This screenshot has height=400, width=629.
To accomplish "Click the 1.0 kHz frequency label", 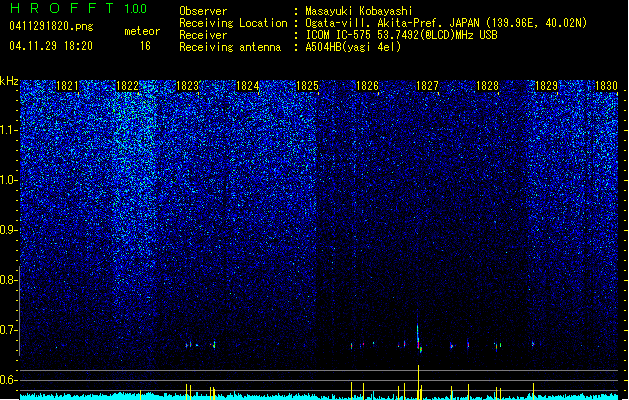I will [x=8, y=180].
